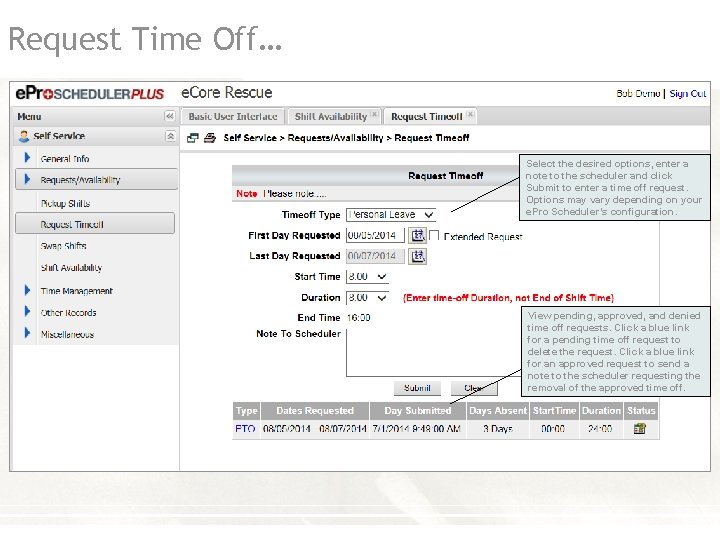
Task: Click the Dates Requested column header
Action: [x=315, y=411]
